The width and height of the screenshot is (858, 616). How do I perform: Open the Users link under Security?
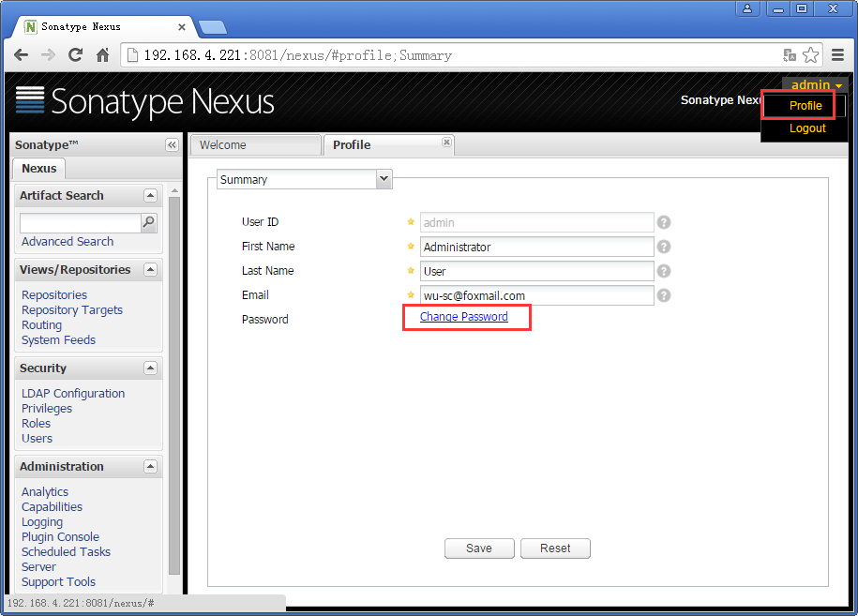tap(37, 438)
